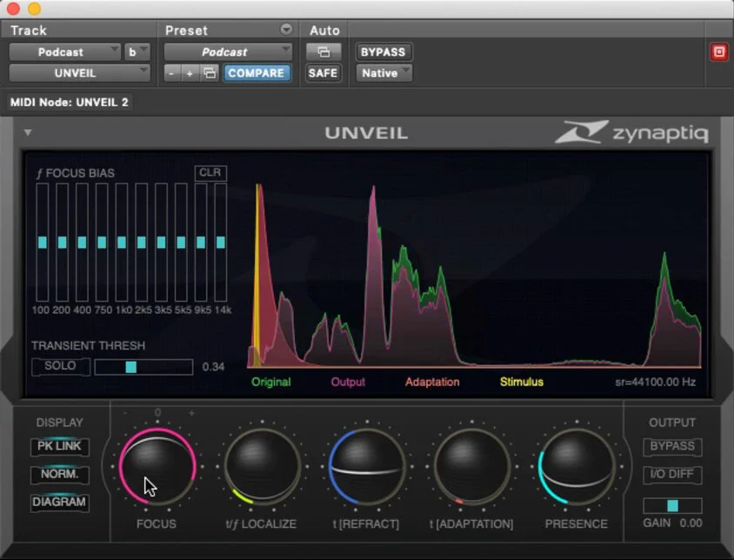Click the 200 Hz focus bias slider

pyautogui.click(x=62, y=242)
